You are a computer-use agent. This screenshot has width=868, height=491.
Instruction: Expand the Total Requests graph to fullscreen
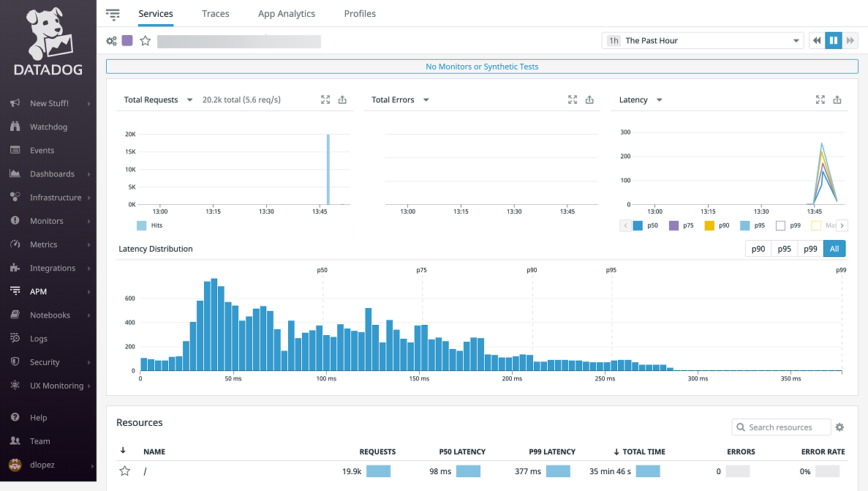pos(325,100)
